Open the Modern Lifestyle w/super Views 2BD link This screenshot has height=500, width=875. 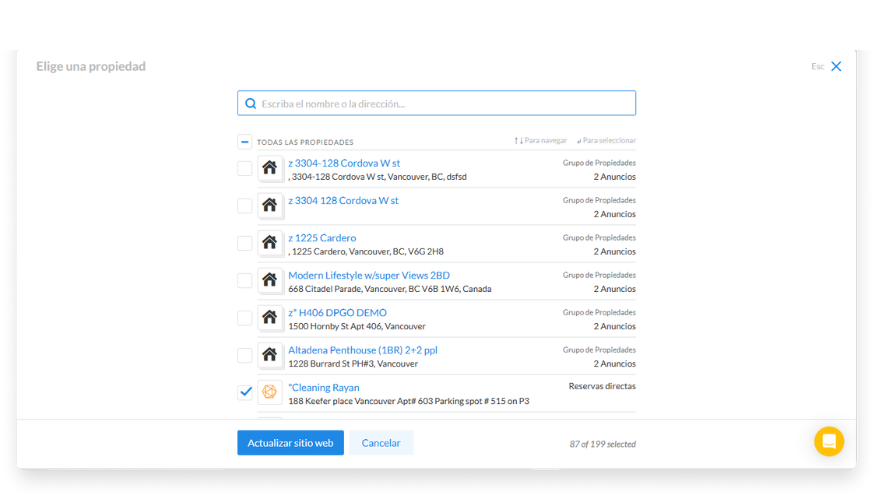[x=368, y=275]
